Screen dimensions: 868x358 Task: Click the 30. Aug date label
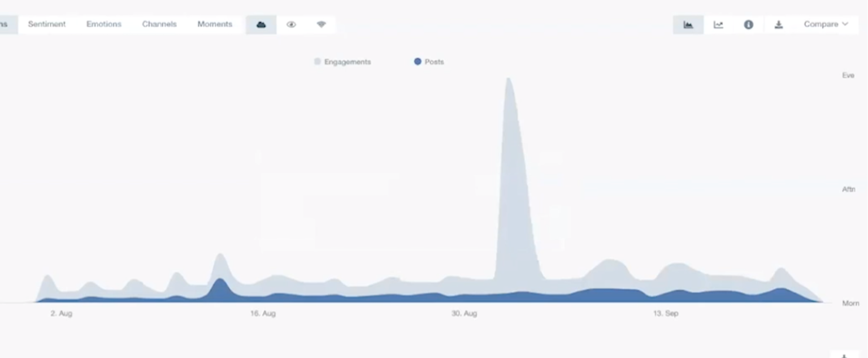coord(464,313)
